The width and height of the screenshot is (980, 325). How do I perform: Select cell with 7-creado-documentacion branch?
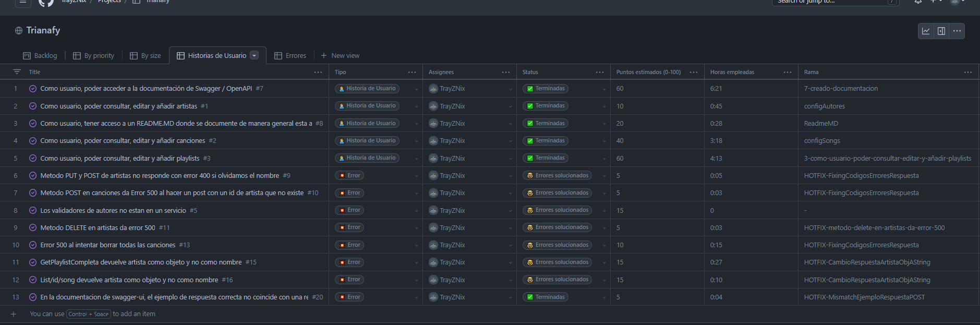point(889,89)
